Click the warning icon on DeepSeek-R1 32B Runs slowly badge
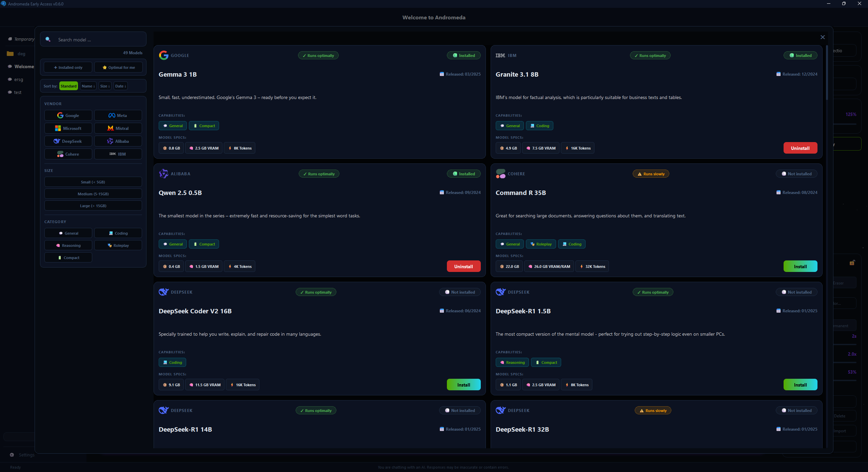This screenshot has width=868, height=472. [642, 411]
